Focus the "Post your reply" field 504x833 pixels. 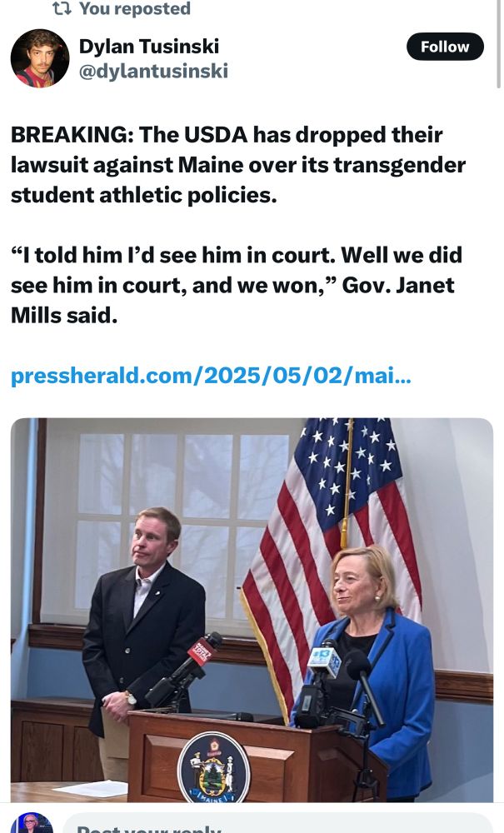tap(278, 824)
